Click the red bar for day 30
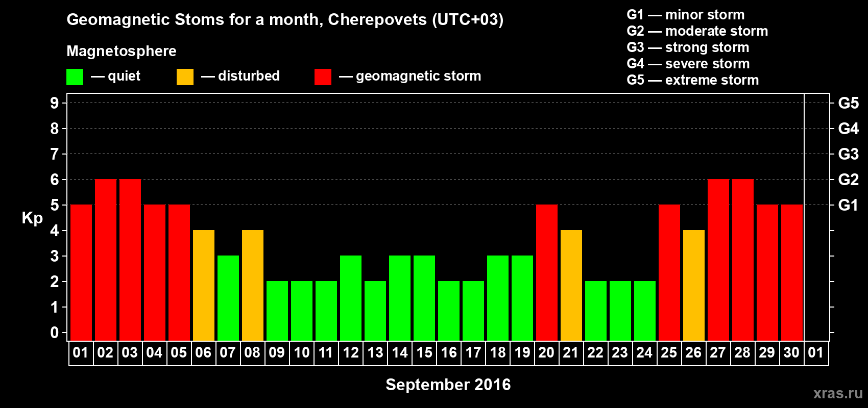 (792, 272)
